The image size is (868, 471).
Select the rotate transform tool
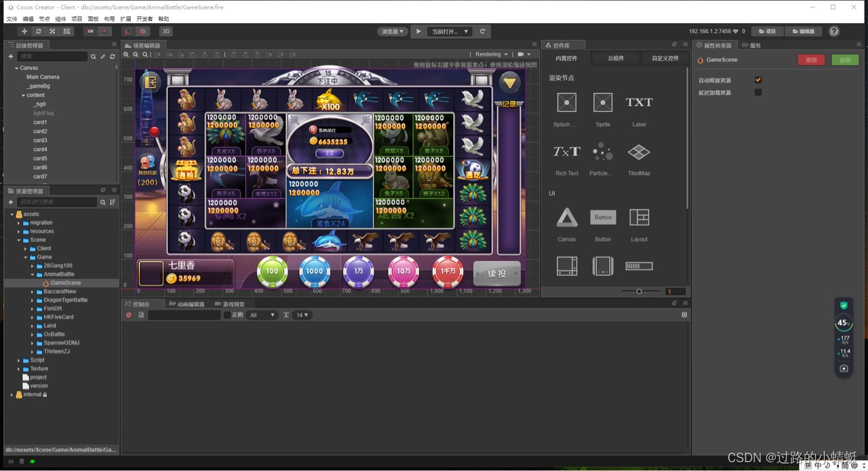click(x=38, y=31)
